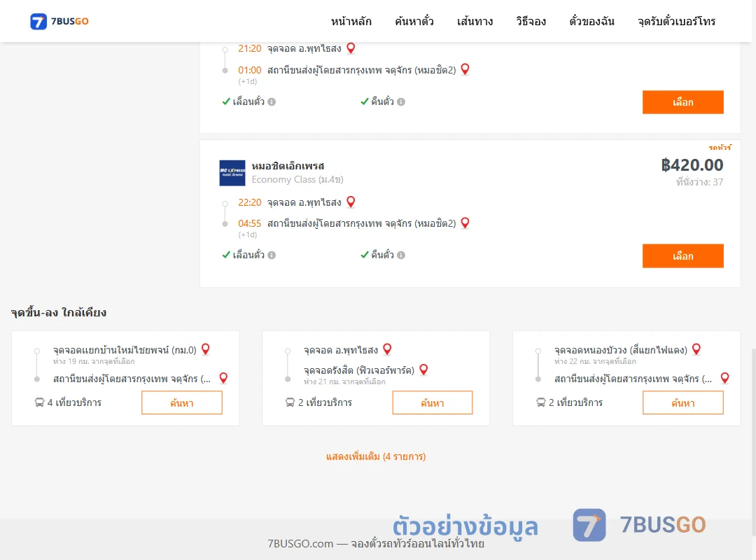Click the หมอชิตเอ็กเพรส operator logo

(232, 173)
